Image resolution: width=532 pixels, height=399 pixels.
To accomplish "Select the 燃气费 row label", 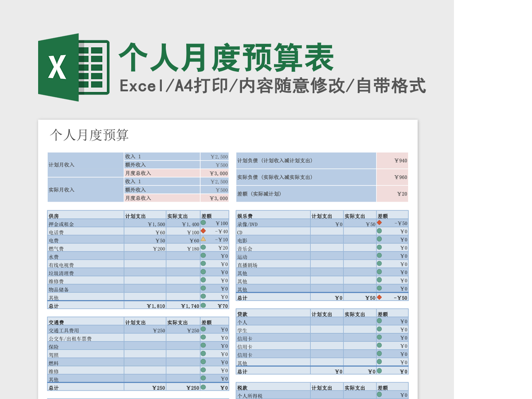I will (x=86, y=248).
